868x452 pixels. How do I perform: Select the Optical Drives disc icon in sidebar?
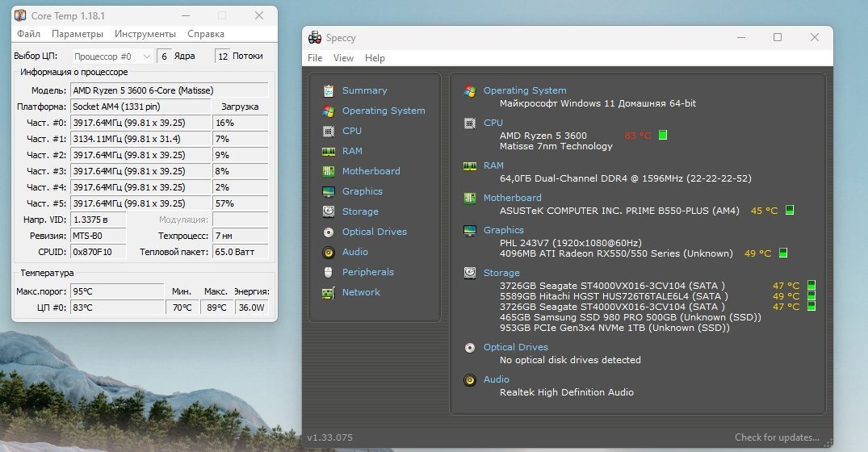point(329,232)
